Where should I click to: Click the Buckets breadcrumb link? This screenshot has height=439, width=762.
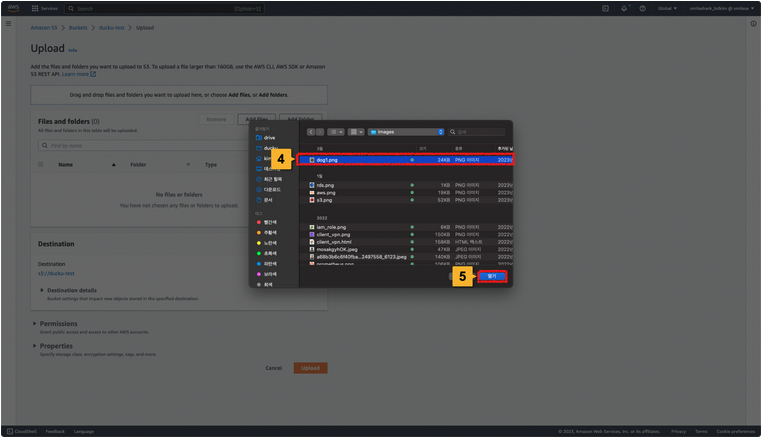coord(78,27)
